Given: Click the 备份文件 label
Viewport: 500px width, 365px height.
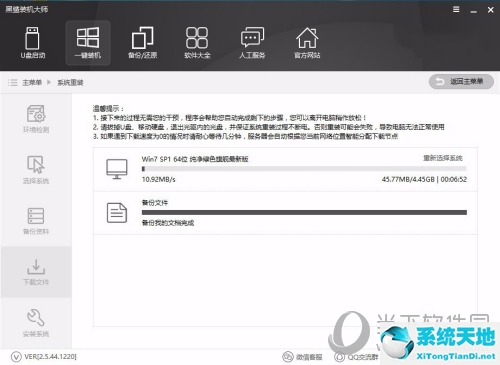Looking at the screenshot, I should coord(155,203).
